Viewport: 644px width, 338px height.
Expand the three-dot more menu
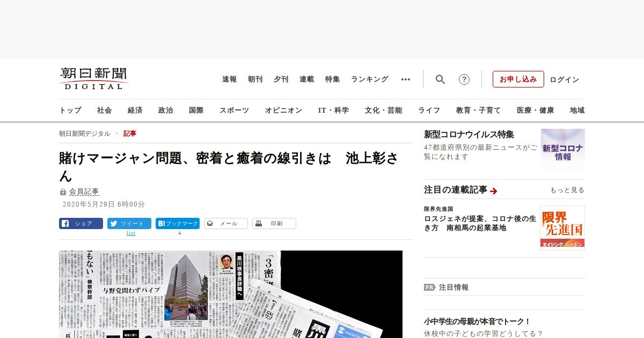point(406,79)
